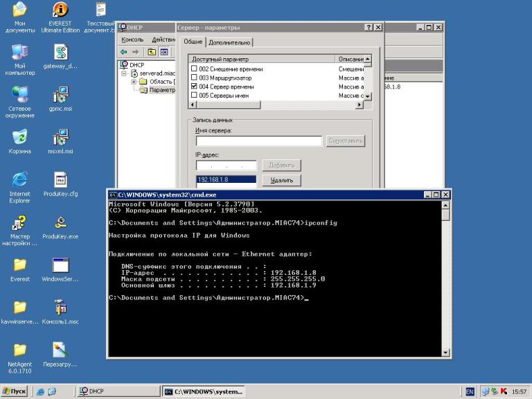This screenshot has width=532, height=399.
Task: Click the up-one-level folder toolbar icon
Action: pyautogui.click(x=152, y=52)
